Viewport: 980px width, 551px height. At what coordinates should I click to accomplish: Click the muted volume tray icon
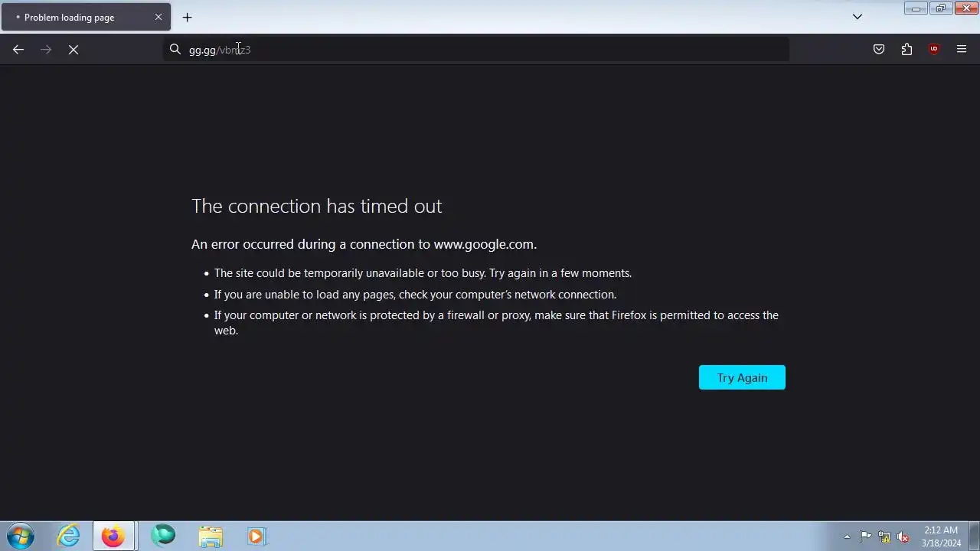[903, 536]
